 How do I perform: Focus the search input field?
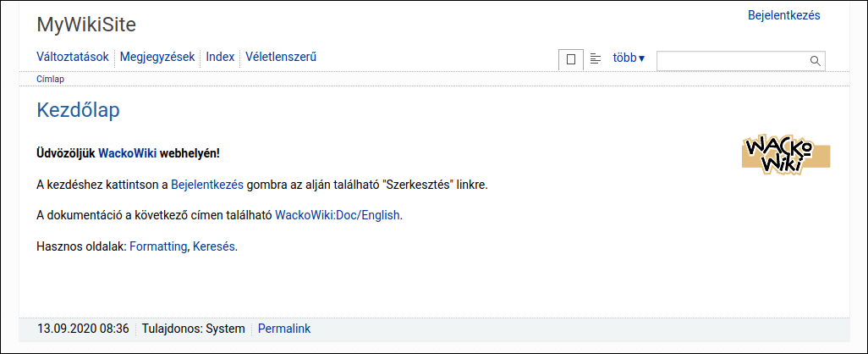[732, 61]
